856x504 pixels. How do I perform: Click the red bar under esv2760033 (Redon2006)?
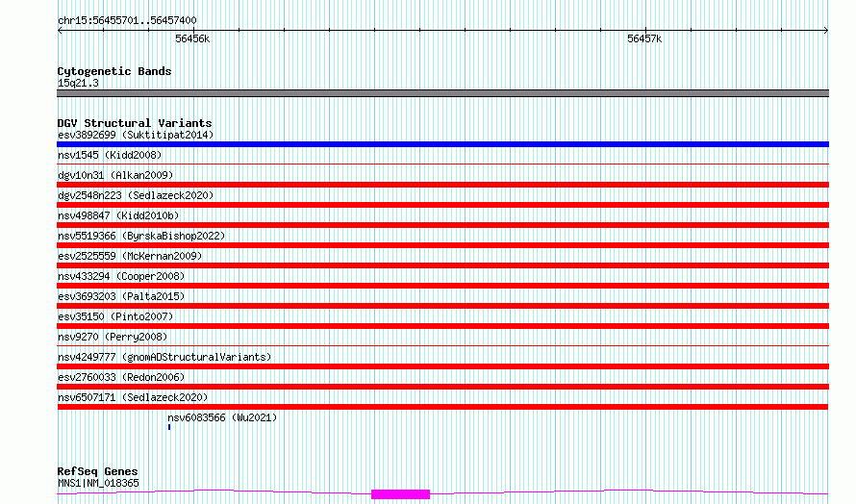click(442, 387)
